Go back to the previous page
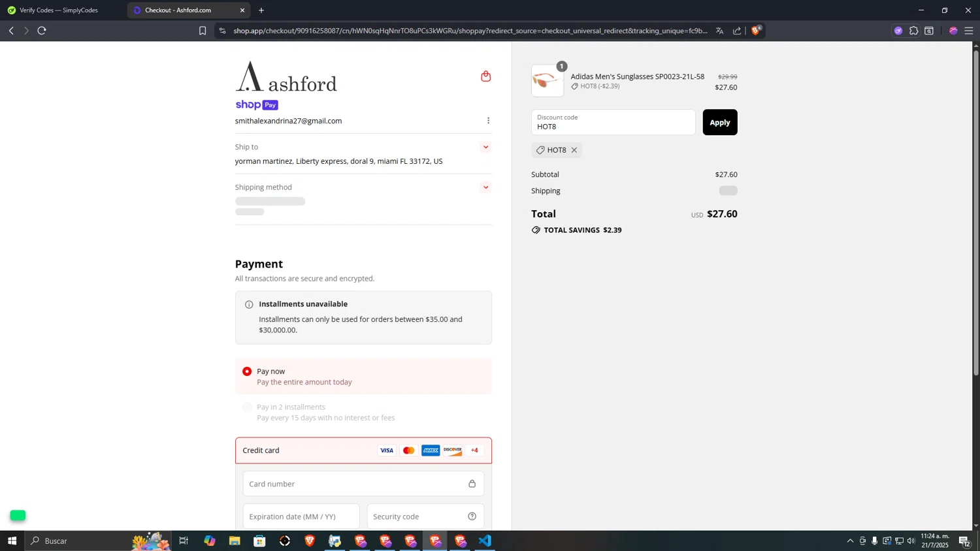Image resolution: width=980 pixels, height=551 pixels. (11, 31)
